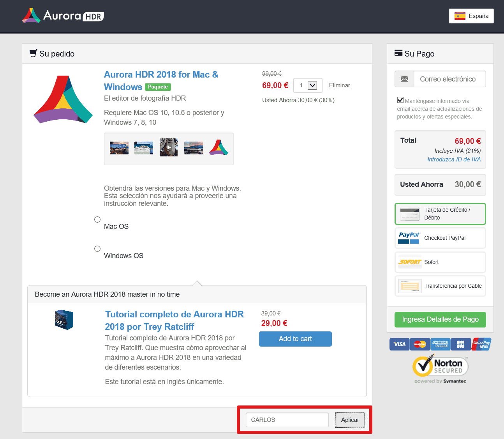This screenshot has height=439, width=504.
Task: View the second product screenshot thumbnail
Action: pos(144,148)
